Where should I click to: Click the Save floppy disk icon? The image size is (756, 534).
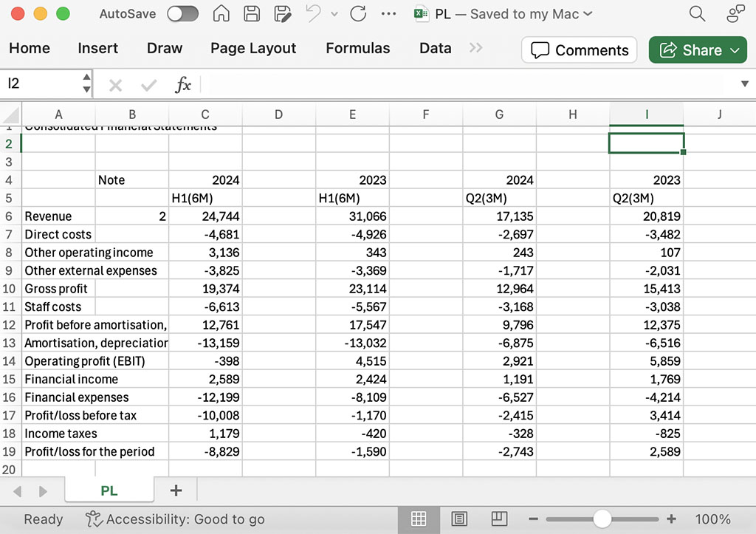coord(251,14)
